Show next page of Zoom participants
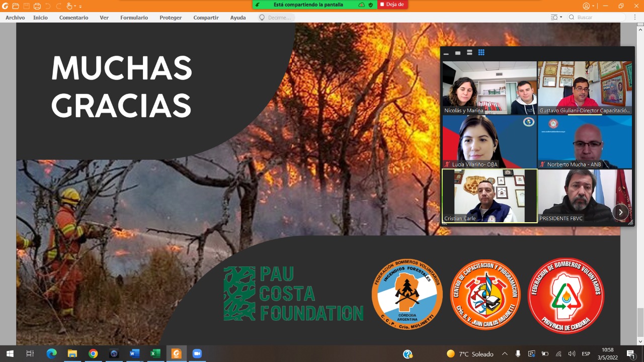 620,212
